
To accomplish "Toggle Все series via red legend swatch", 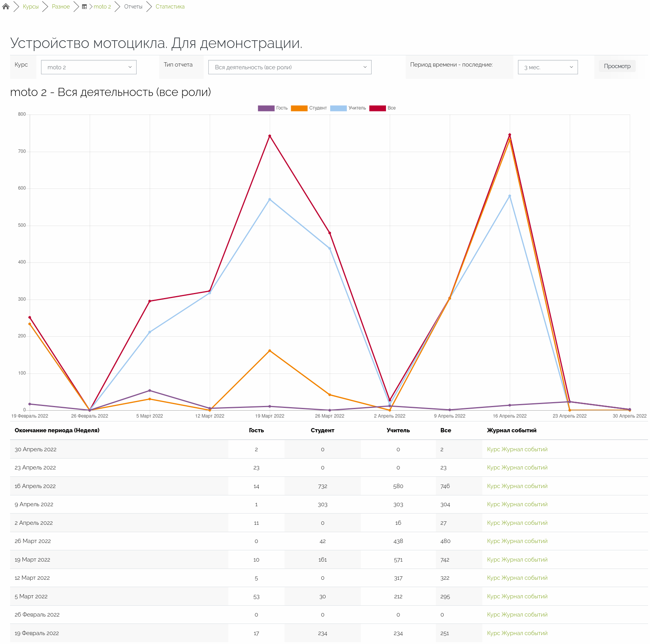I will (x=377, y=108).
